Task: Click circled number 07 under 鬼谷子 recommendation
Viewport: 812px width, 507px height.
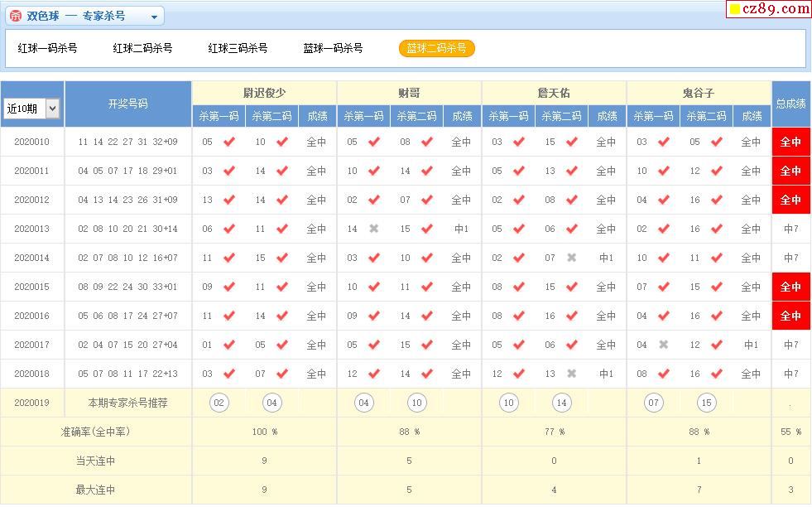Action: click(654, 403)
